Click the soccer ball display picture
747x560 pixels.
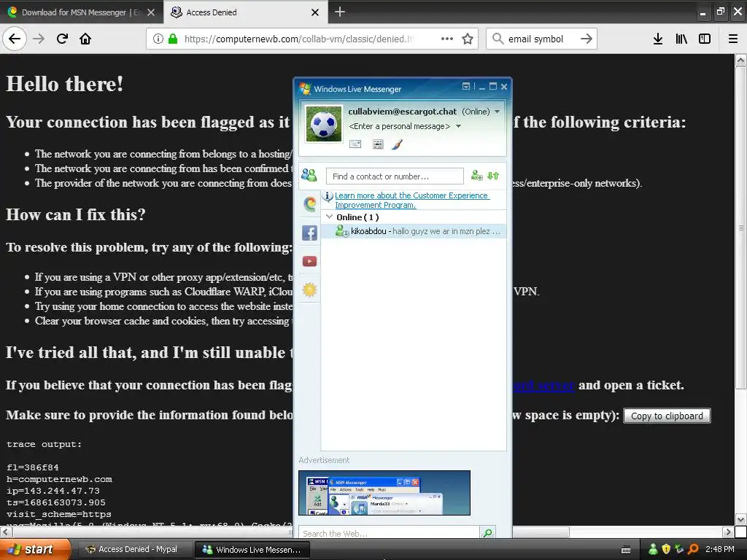323,124
